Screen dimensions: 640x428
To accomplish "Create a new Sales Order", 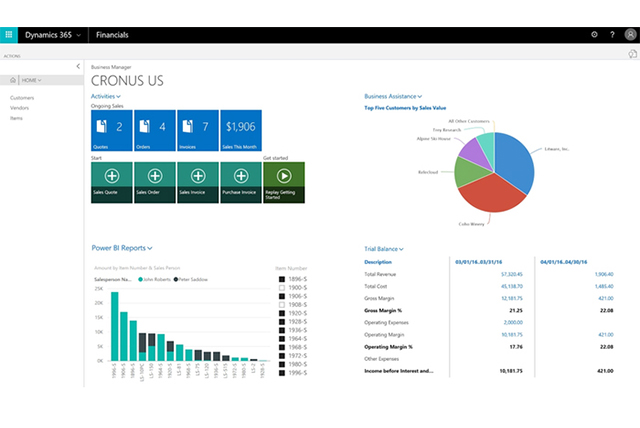I will pyautogui.click(x=155, y=182).
